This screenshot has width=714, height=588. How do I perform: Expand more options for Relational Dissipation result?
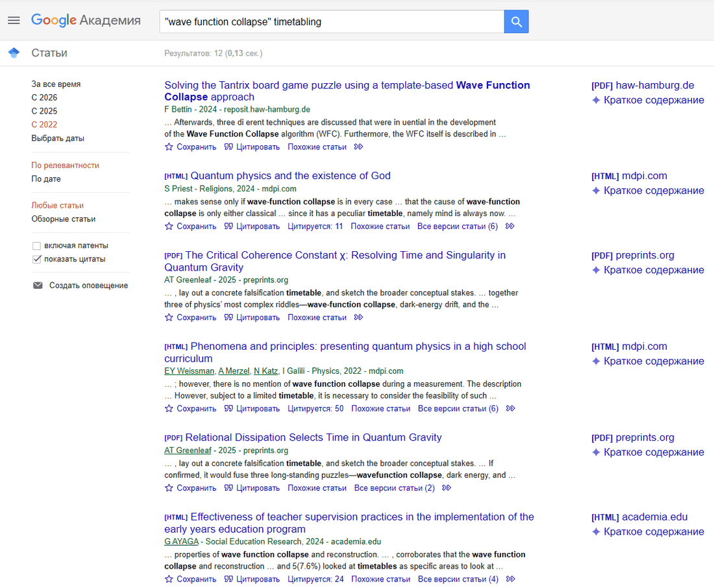(447, 487)
